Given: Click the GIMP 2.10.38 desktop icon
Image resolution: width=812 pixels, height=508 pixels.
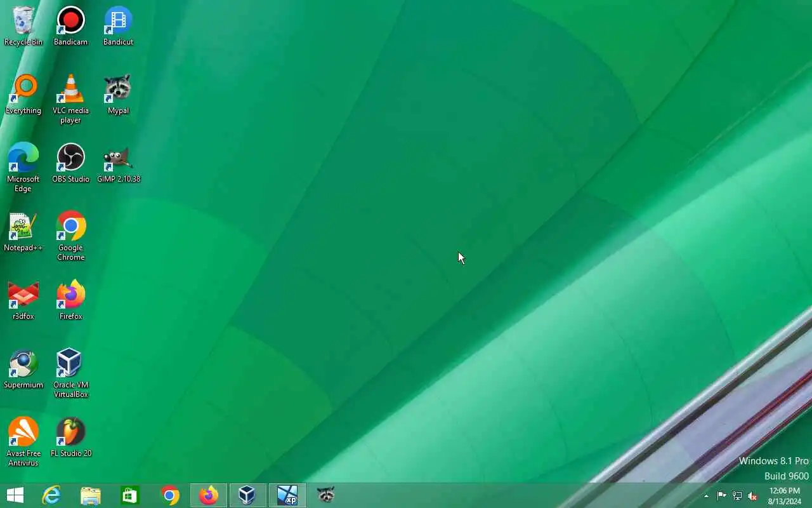Looking at the screenshot, I should point(118,164).
